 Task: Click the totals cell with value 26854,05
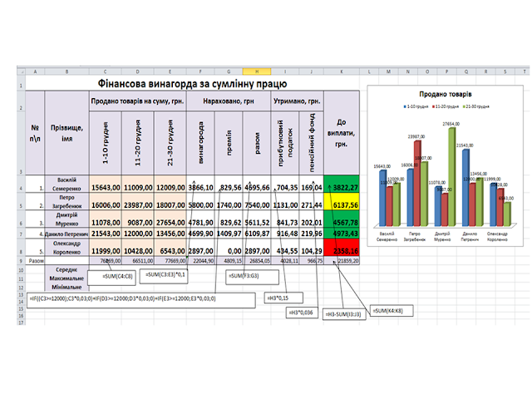tap(257, 261)
